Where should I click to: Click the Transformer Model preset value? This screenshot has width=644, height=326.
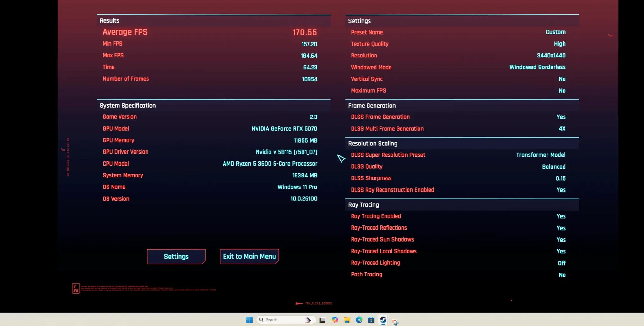pyautogui.click(x=541, y=155)
